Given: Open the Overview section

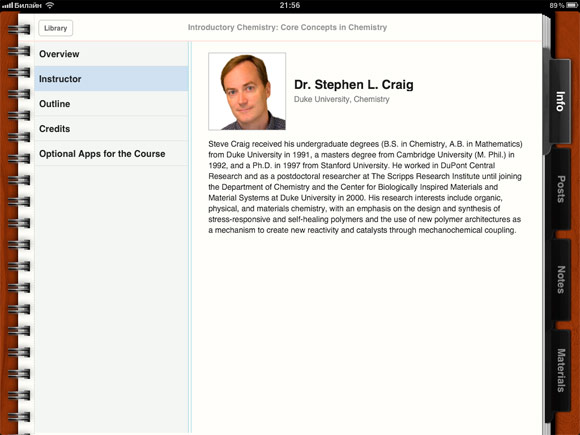Looking at the screenshot, I should (x=111, y=54).
